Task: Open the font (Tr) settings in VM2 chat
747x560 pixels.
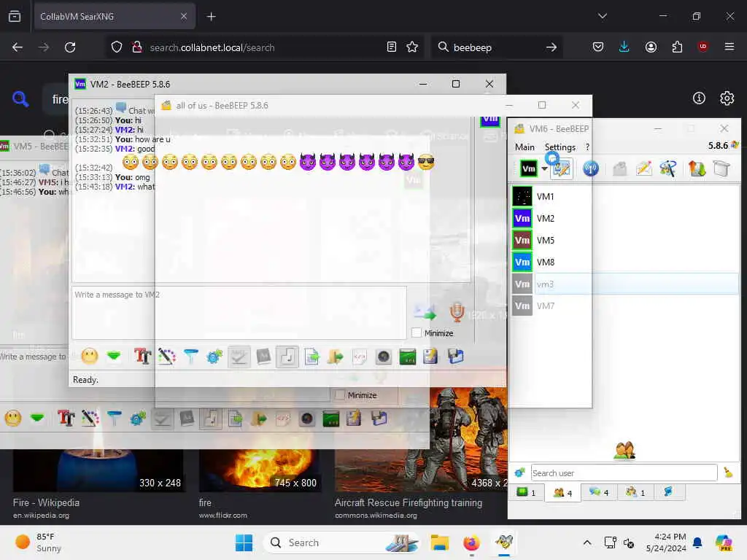Action: [x=142, y=356]
